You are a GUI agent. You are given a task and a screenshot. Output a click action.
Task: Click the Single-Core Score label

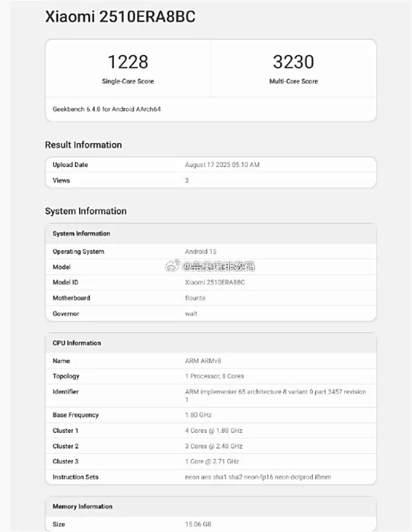click(x=128, y=81)
